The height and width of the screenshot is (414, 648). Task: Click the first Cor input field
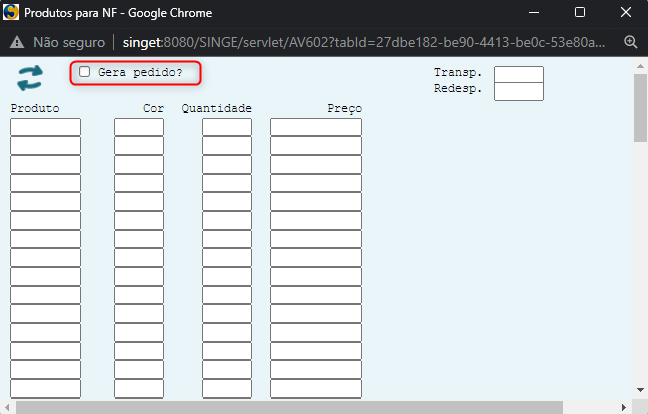tap(138, 127)
